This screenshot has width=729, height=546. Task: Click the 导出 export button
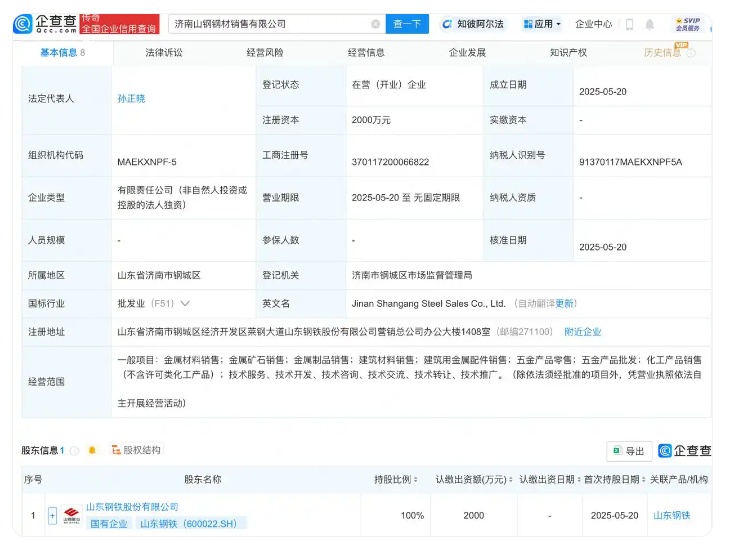coord(629,451)
